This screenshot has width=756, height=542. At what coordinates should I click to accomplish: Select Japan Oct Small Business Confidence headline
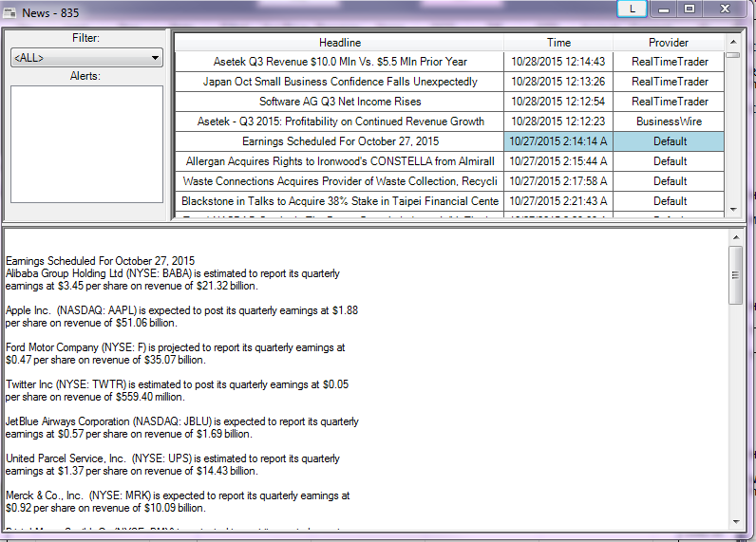pyautogui.click(x=339, y=82)
